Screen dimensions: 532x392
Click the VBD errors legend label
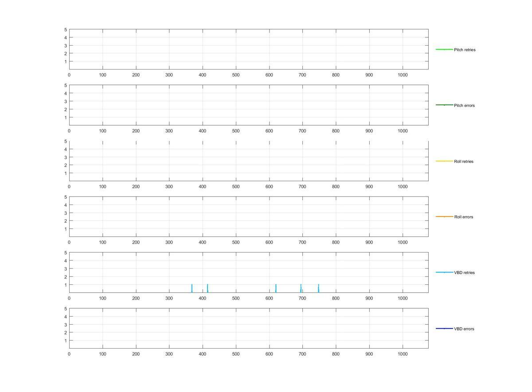pos(464,329)
